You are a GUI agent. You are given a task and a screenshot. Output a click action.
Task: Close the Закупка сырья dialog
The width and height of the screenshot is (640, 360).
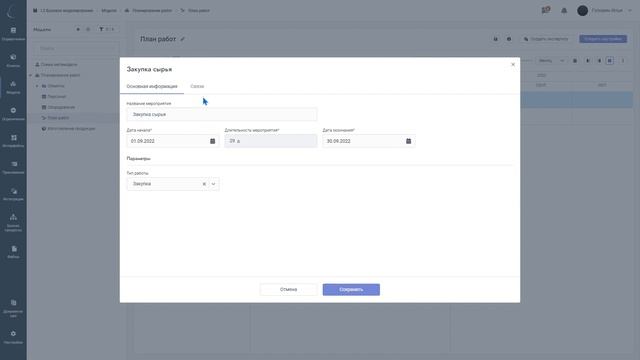pos(513,64)
